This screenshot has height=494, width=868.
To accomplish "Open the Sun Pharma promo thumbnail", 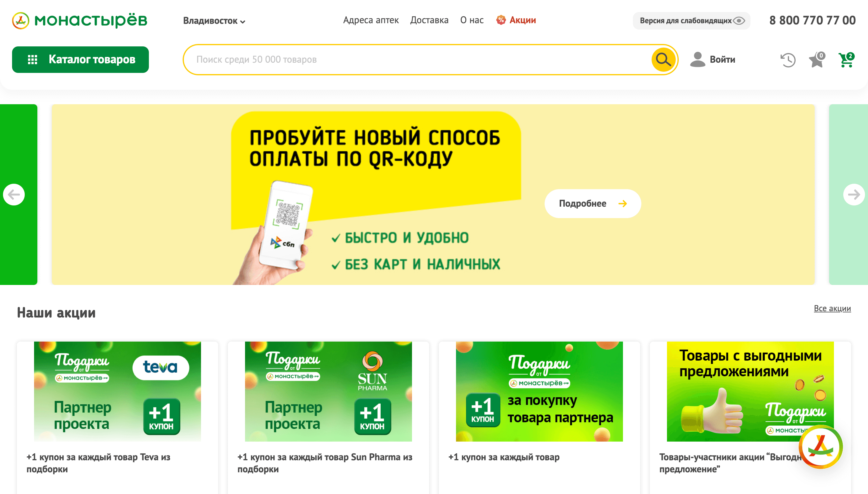I will pyautogui.click(x=328, y=391).
